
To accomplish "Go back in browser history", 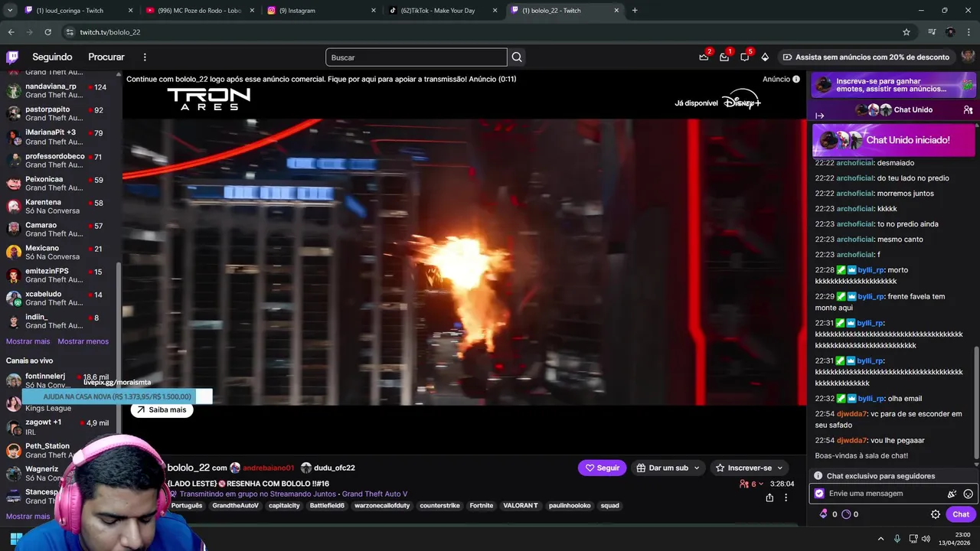I will [x=11, y=32].
